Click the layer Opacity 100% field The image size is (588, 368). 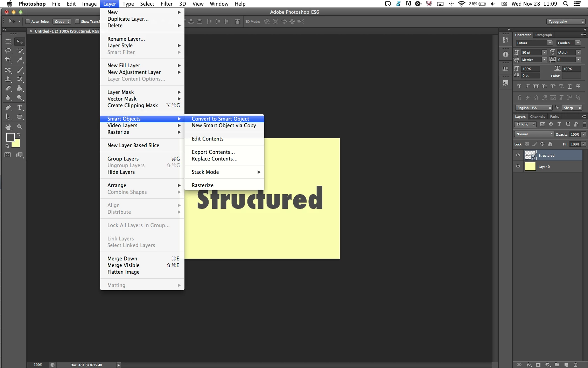point(575,134)
